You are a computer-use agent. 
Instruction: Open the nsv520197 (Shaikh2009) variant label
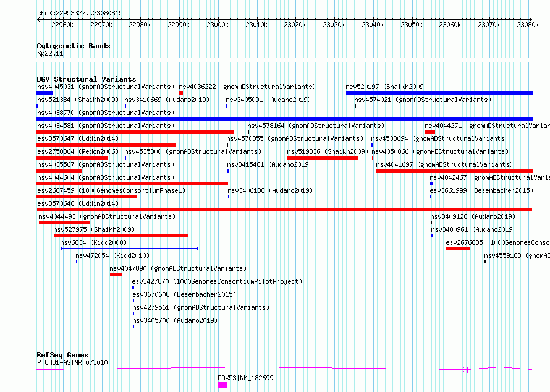coord(386,87)
